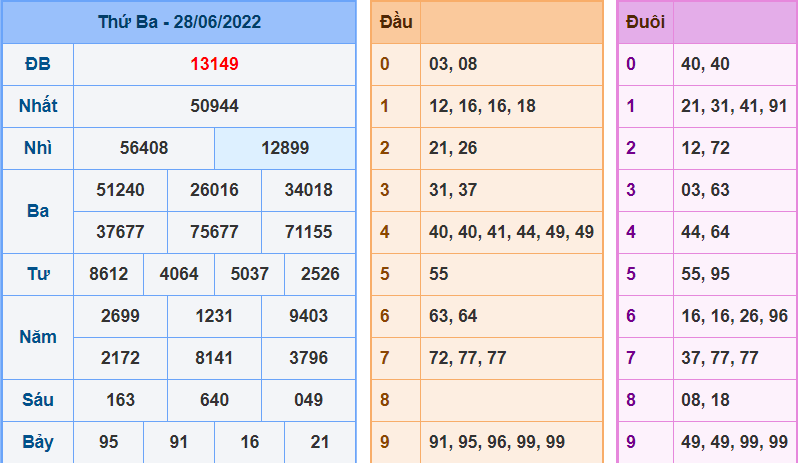
Task: Select Đuôi row values 37, 77, 77
Action: [720, 358]
